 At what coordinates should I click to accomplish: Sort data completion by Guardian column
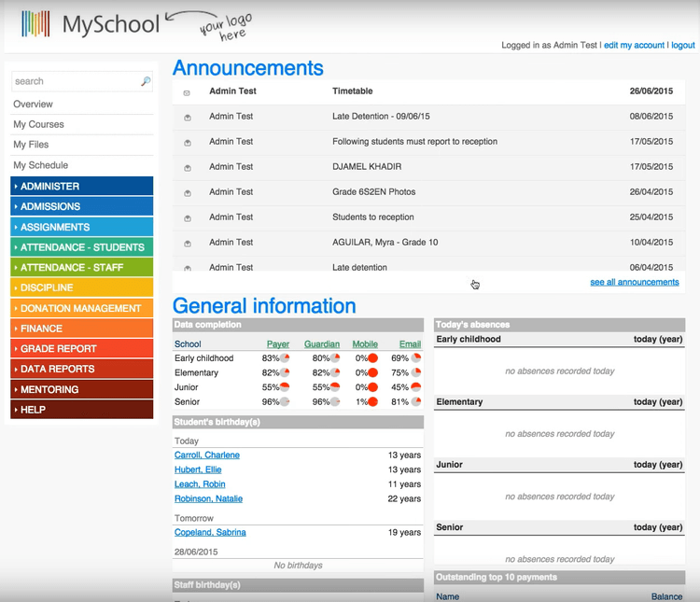pos(322,343)
